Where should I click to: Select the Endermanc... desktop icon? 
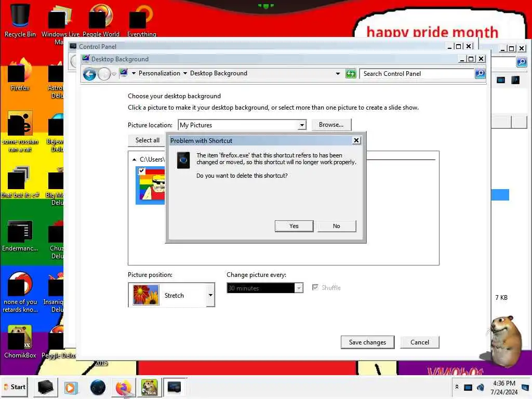tap(20, 236)
